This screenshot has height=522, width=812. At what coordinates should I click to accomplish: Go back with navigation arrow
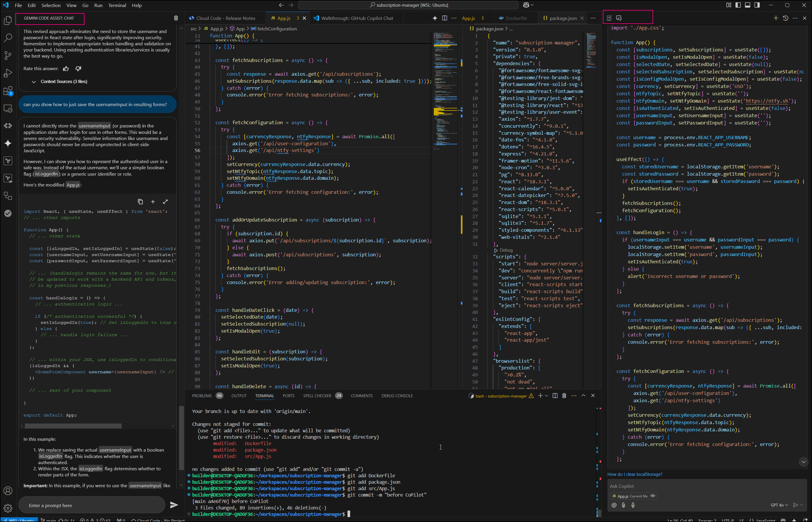281,5
